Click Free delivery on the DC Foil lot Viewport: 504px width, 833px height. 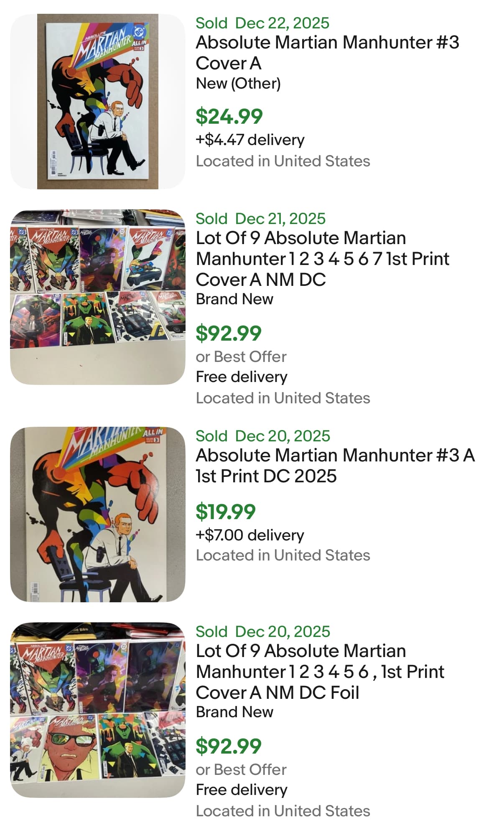pyautogui.click(x=242, y=790)
